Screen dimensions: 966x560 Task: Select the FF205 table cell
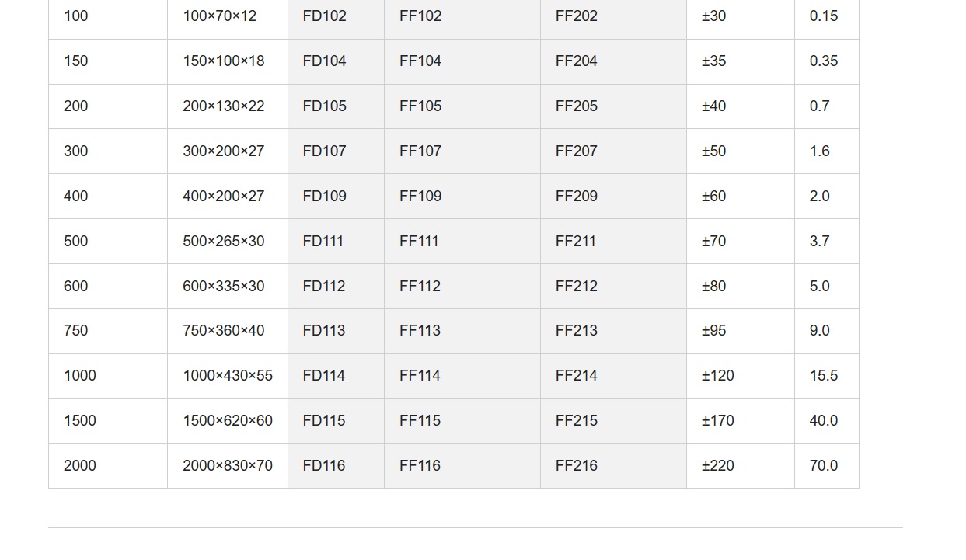[x=613, y=106]
